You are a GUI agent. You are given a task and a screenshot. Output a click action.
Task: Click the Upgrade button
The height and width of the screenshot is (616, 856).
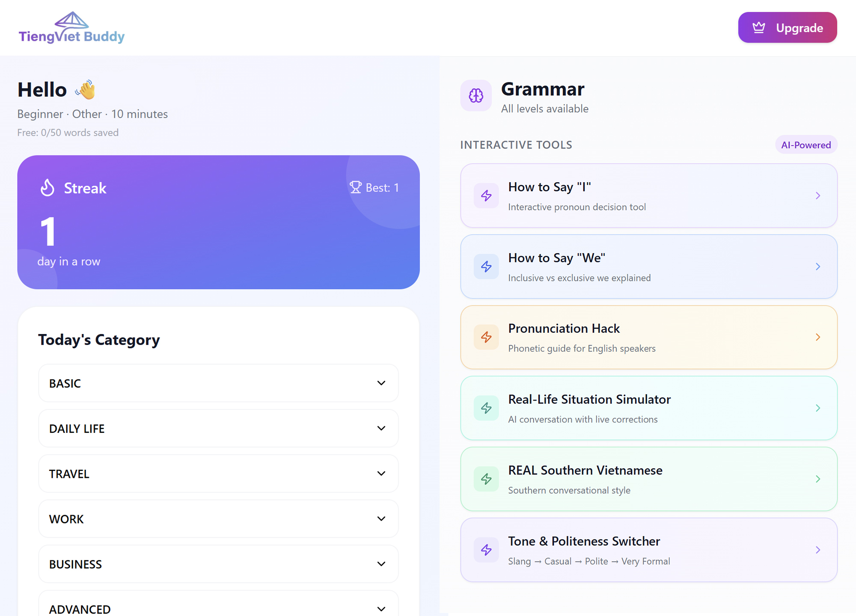coord(787,27)
